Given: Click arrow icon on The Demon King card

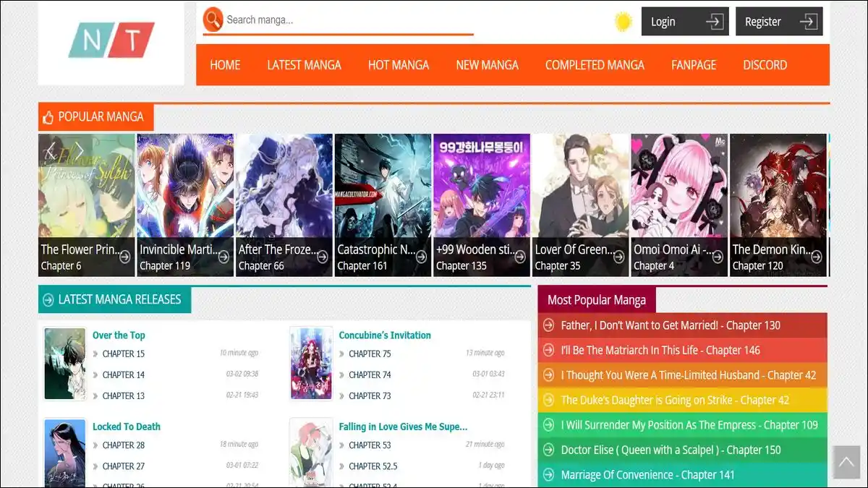Looking at the screenshot, I should (x=817, y=256).
